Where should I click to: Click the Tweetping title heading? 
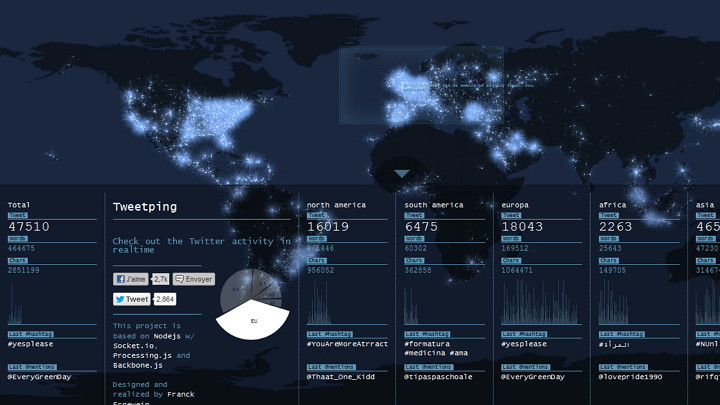145,207
